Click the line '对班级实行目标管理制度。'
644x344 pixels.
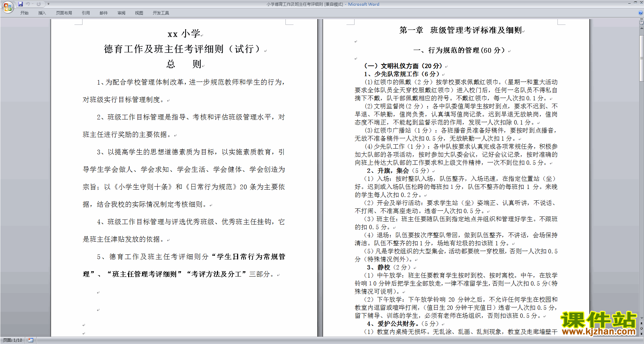[x=124, y=100]
